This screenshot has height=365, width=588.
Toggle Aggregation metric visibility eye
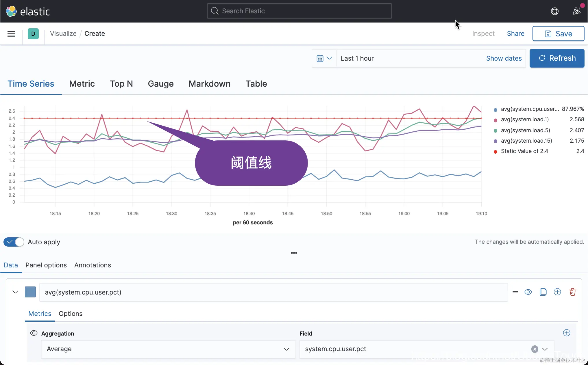34,333
